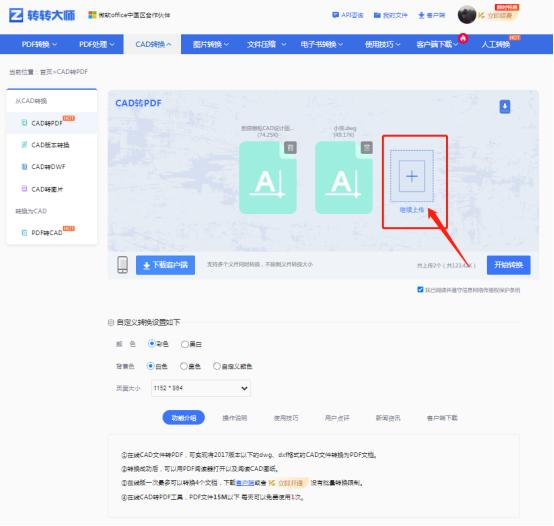This screenshot has height=526, width=554.
Task: Click the PDF转CAD sidebar icon
Action: tap(24, 233)
